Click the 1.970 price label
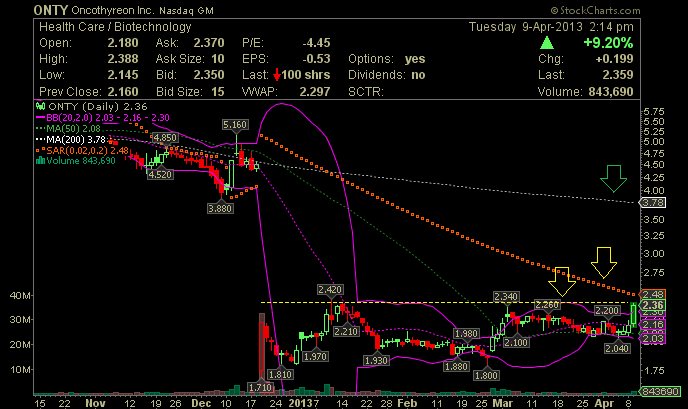Image resolution: width=688 pixels, height=409 pixels. point(315,356)
